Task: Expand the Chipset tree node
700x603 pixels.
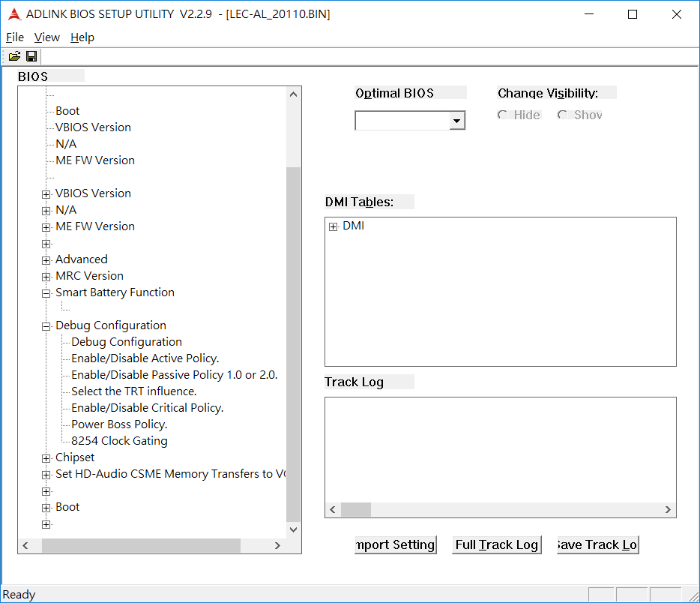Action: pos(46,458)
